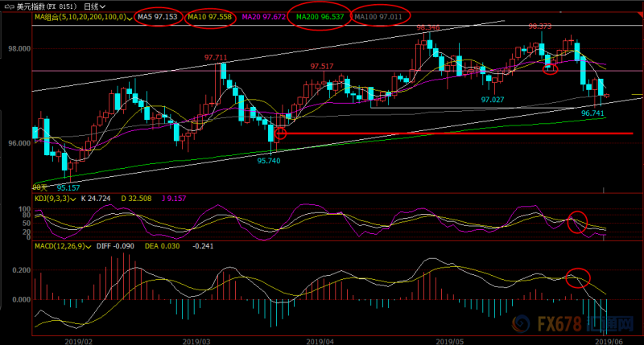Open the 日线 period dropdown
This screenshot has height=345, width=644.
click(x=94, y=6)
